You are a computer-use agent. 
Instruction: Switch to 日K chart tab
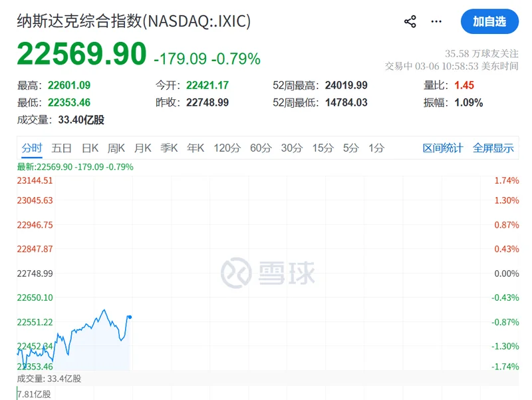point(90,148)
